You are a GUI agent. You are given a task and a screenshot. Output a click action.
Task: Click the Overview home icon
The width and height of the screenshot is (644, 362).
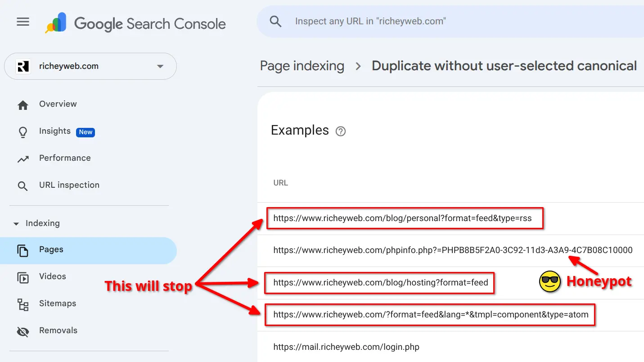(x=23, y=105)
